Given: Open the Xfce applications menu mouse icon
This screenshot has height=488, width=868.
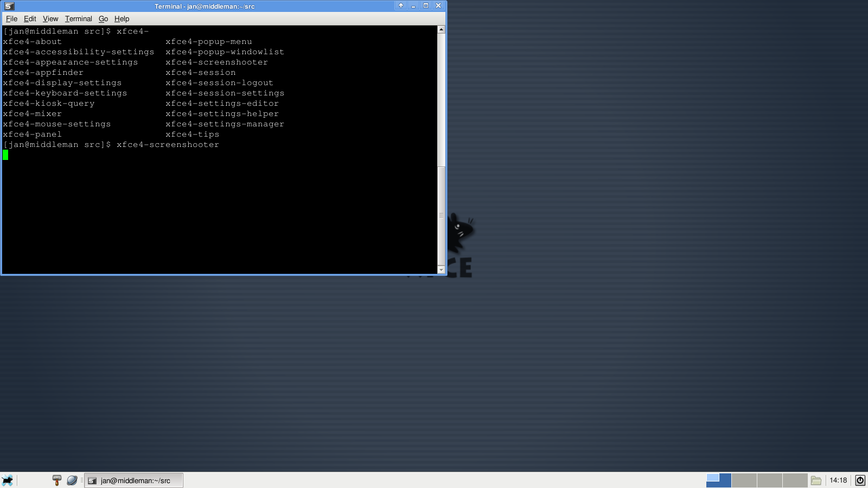Looking at the screenshot, I should 8,480.
